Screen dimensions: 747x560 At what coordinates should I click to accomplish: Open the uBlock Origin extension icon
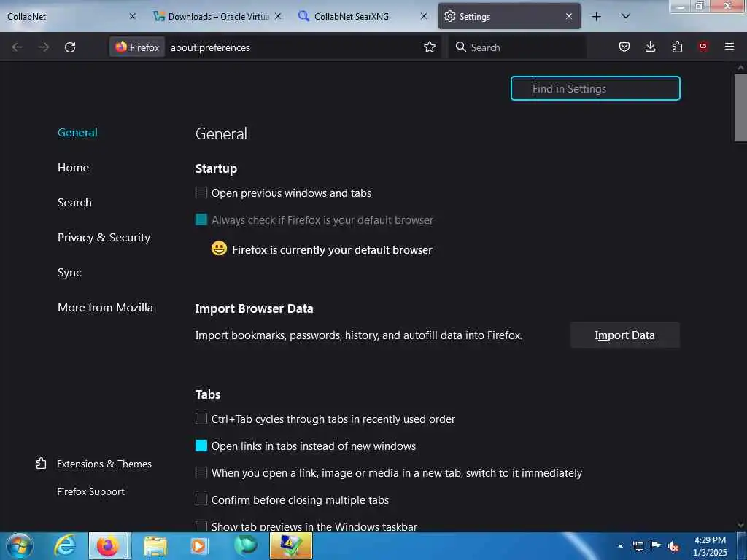click(703, 47)
